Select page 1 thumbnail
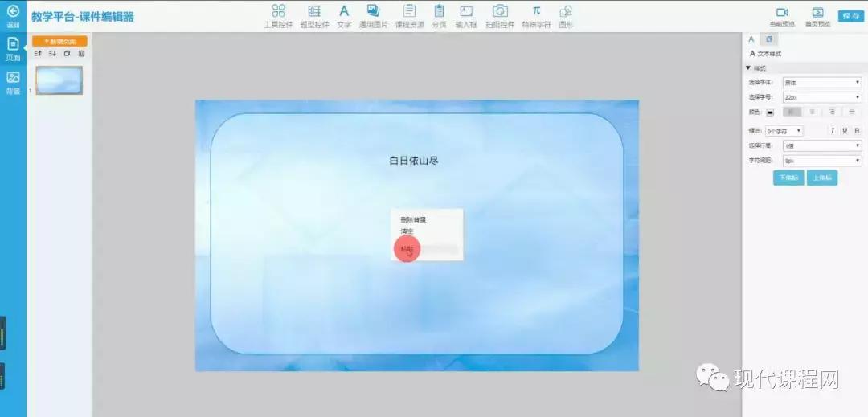This screenshot has height=417, width=868. (59, 80)
